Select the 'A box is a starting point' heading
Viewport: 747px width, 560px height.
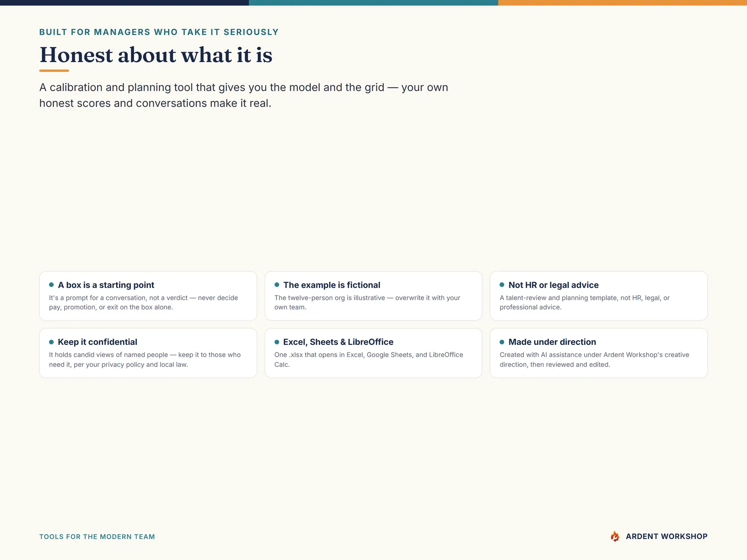tap(106, 285)
